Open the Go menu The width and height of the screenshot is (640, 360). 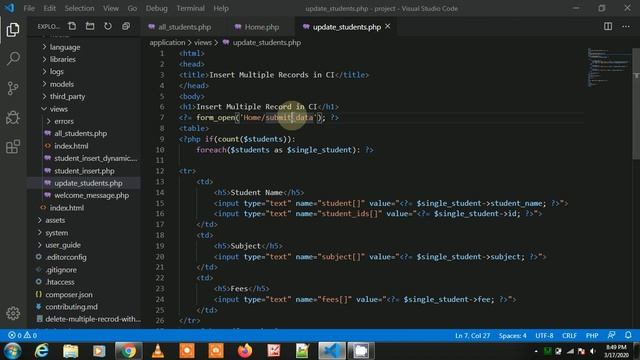click(x=132, y=8)
